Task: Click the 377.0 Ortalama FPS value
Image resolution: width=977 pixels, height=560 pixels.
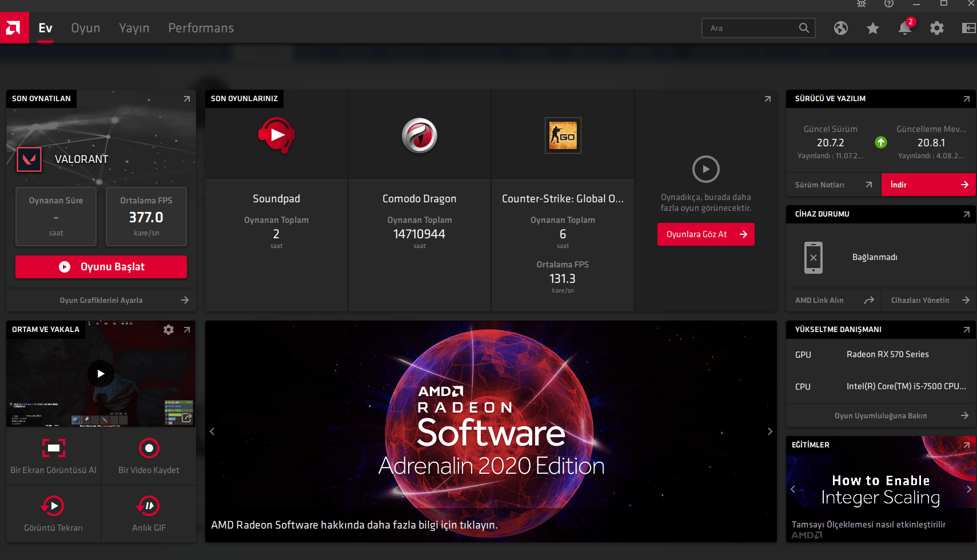Action: pos(146,218)
